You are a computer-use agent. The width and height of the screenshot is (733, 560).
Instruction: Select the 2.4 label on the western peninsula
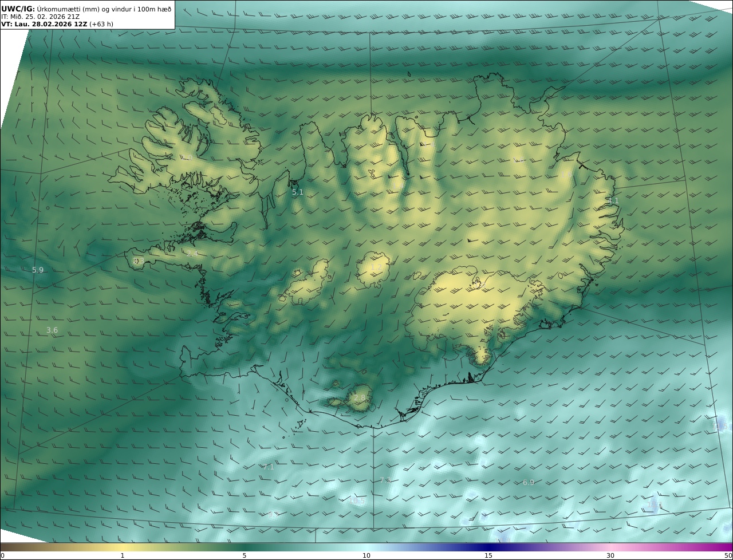192,253
